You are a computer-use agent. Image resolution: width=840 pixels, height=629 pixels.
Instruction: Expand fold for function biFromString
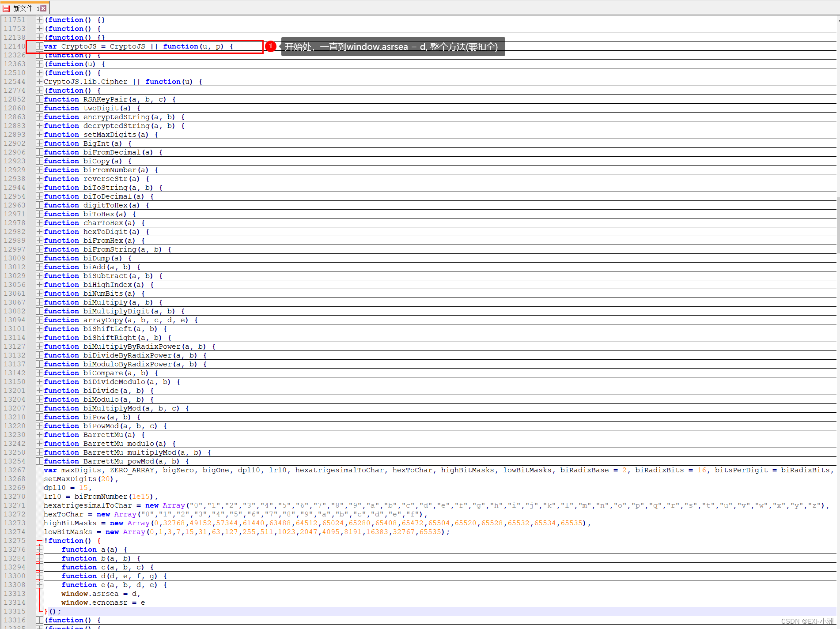(39, 249)
